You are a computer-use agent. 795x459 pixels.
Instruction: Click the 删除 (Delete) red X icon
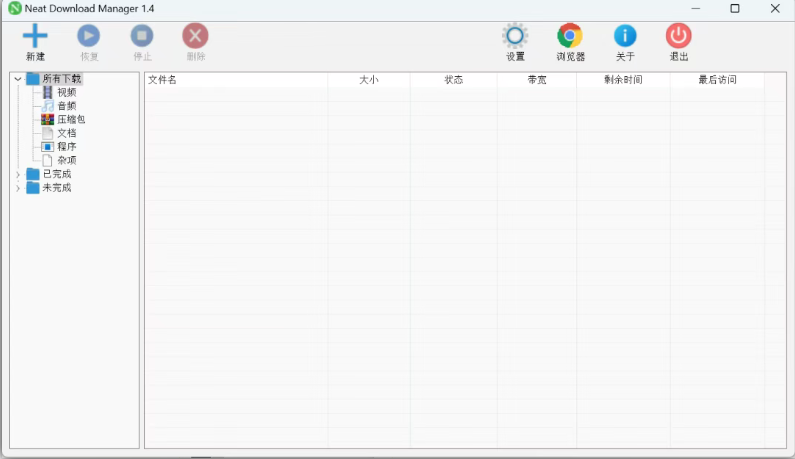coord(195,37)
